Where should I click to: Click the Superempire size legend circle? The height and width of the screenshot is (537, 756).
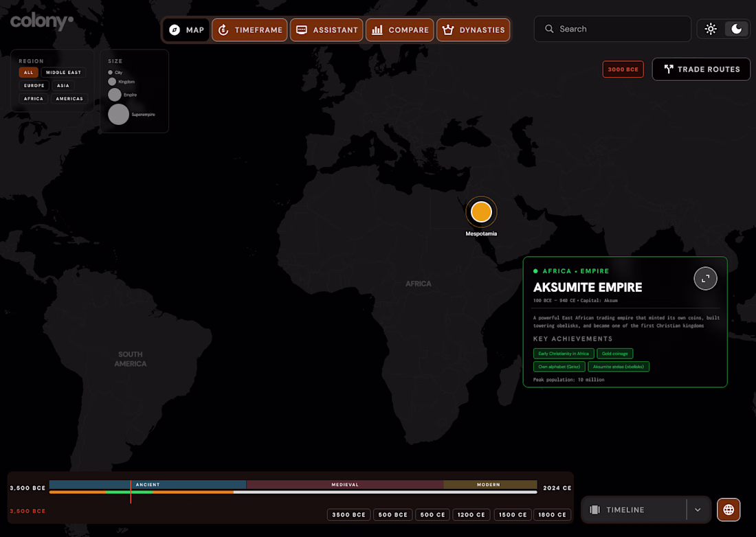click(119, 114)
